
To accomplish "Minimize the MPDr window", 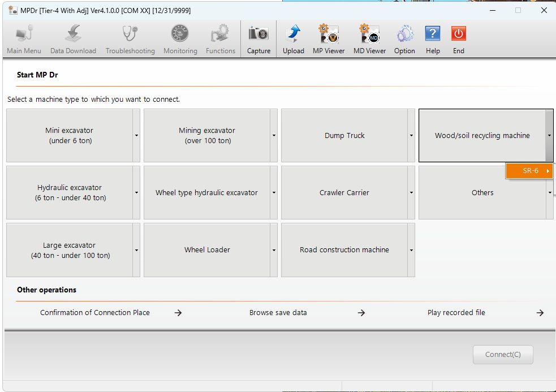I will coord(493,10).
